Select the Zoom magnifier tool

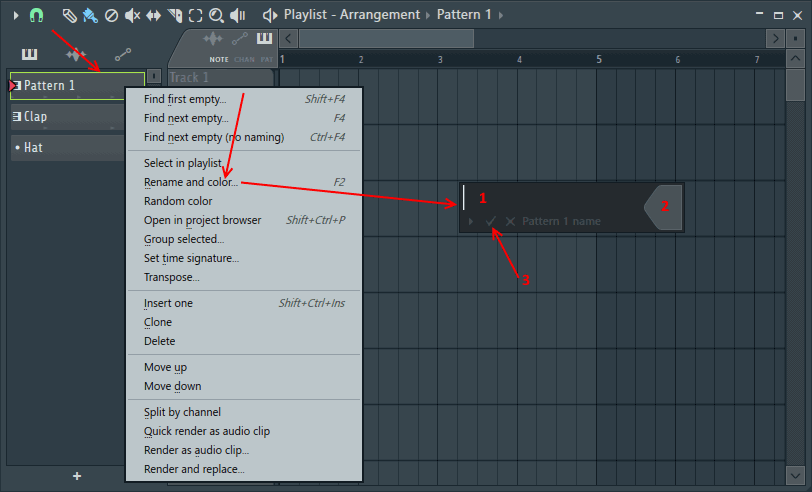point(216,15)
